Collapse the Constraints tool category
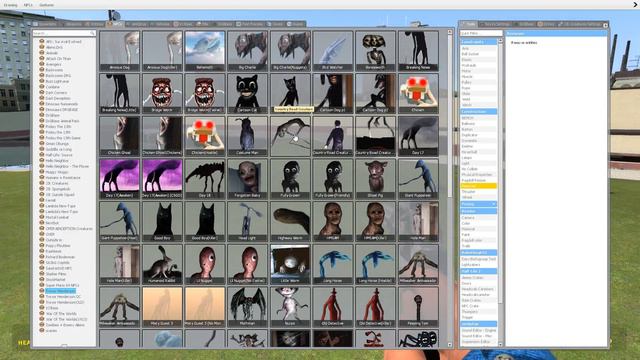Viewport: 640px width, 360px height. coord(478,42)
